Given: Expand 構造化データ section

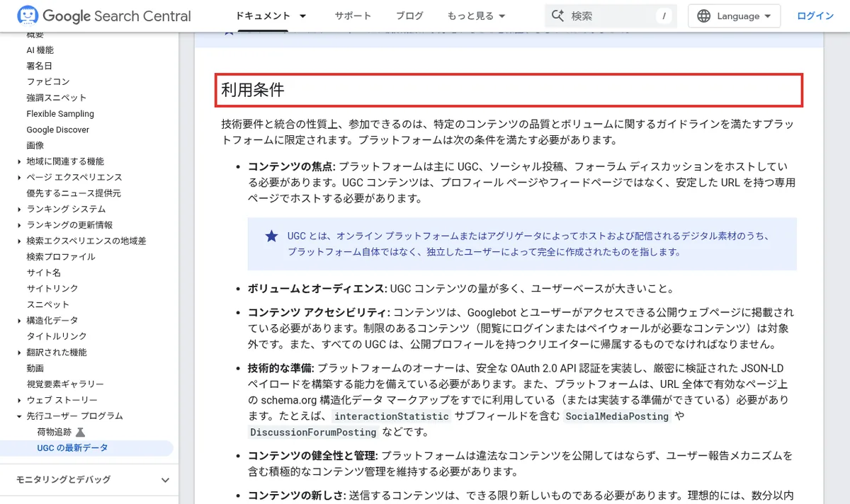Looking at the screenshot, I should click(x=19, y=320).
